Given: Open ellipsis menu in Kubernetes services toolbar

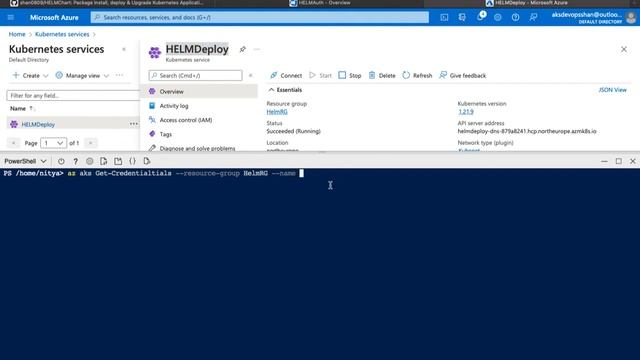Looking at the screenshot, I should pos(119,76).
